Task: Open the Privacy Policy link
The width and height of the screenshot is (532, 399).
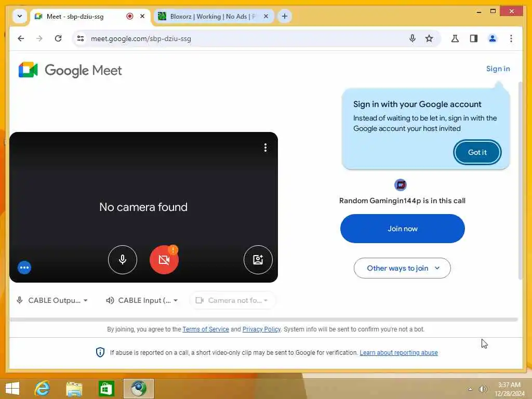Action: 261,329
